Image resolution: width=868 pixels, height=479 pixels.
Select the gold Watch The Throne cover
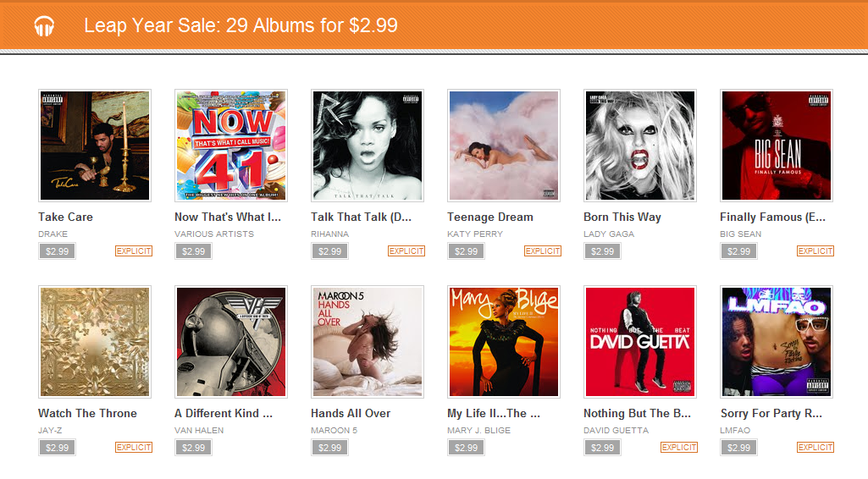[95, 342]
